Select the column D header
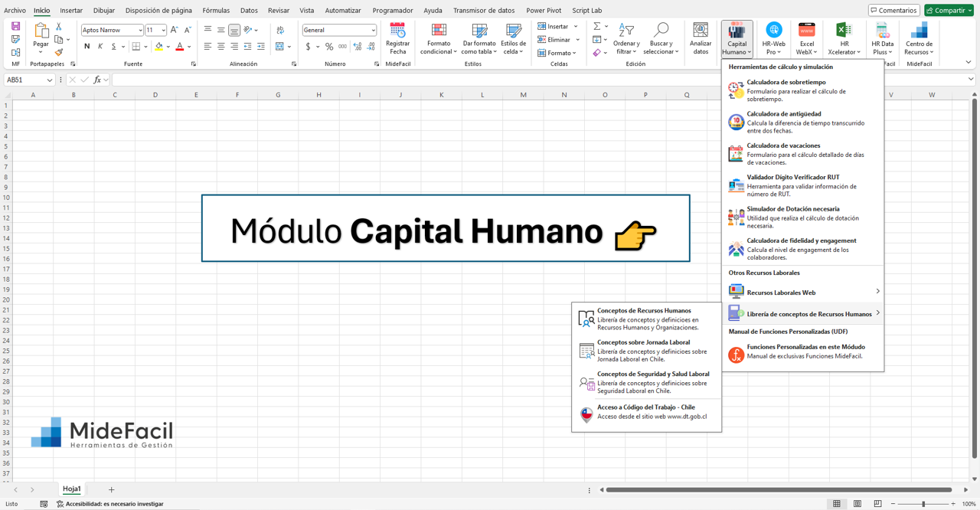Screen dimensions: 980x510 (155, 95)
